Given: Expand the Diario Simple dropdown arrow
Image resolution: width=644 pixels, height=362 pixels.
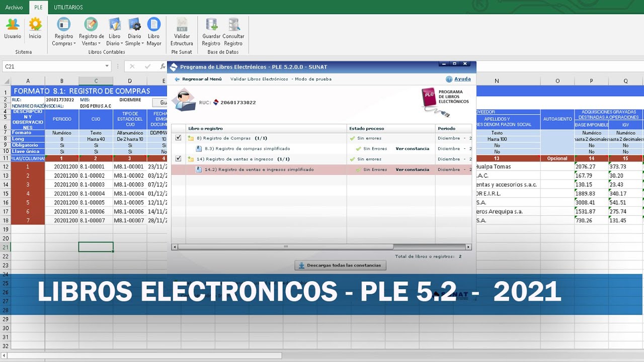Looking at the screenshot, I should [x=143, y=44].
